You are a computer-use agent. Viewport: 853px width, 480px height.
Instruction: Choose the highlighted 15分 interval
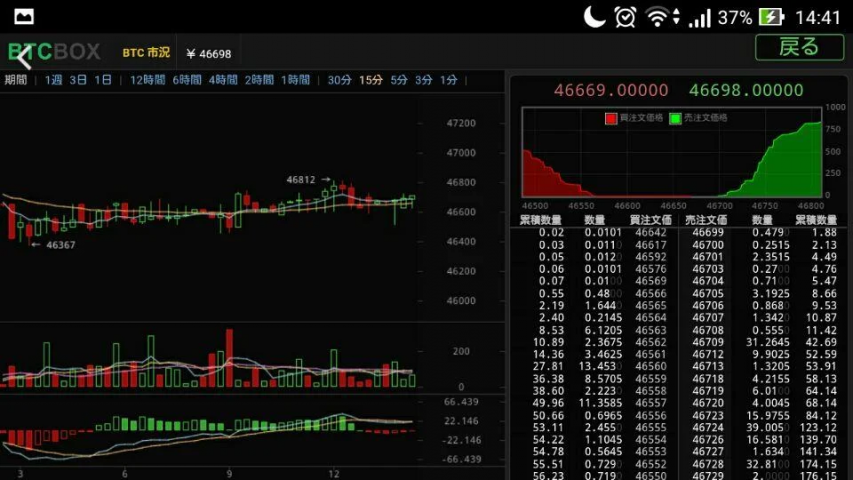pyautogui.click(x=370, y=80)
